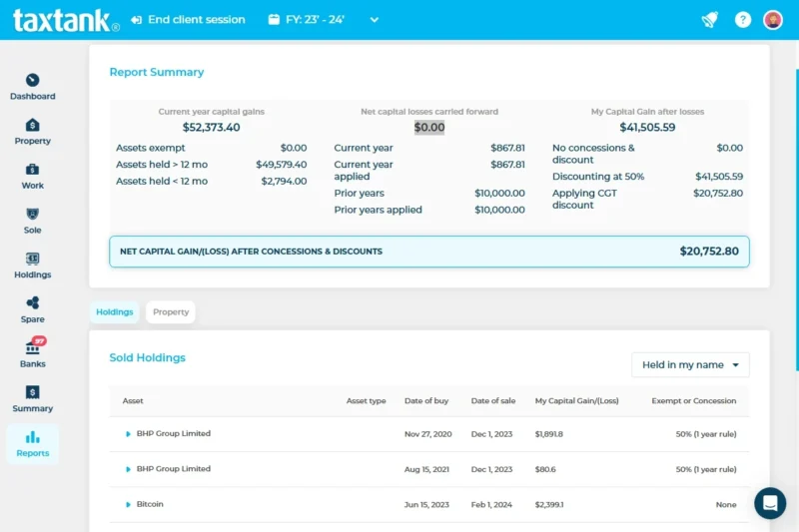Open the Spare sidebar icon
This screenshot has height=532, width=799.
point(33,303)
